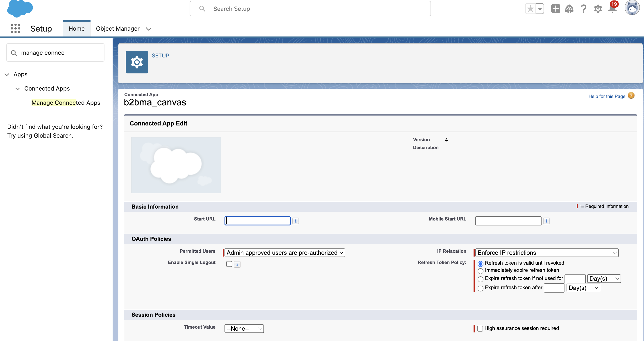Image resolution: width=644 pixels, height=341 pixels.
Task: Switch to the Object Manager tab
Action: pos(118,29)
